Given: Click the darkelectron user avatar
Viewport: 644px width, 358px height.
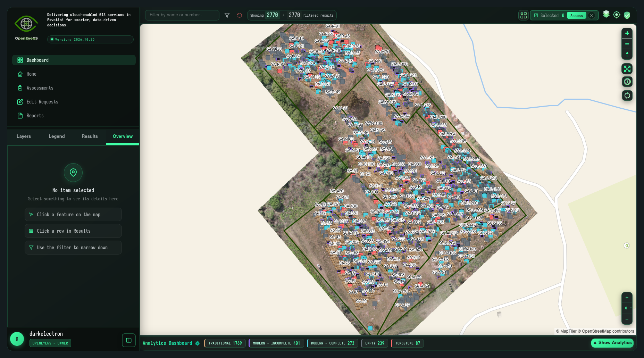Looking at the screenshot, I should point(17,339).
